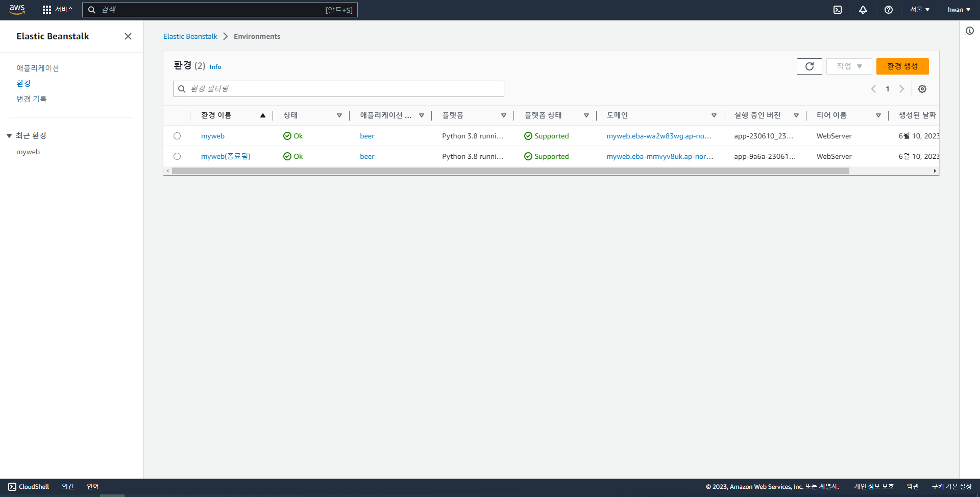
Task: Focus the top 검색 search field
Action: tap(220, 10)
